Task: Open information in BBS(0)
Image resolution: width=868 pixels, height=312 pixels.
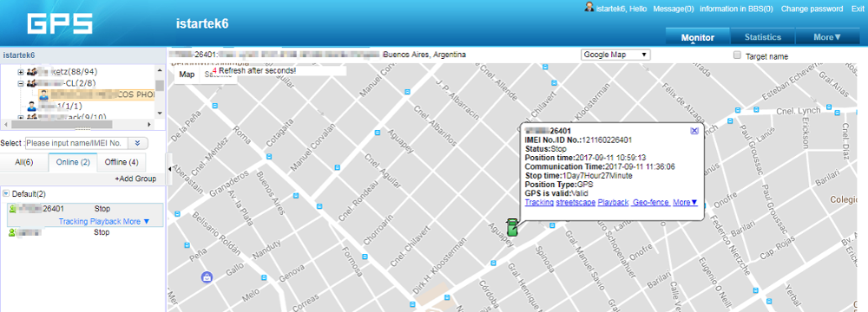Action: tap(736, 9)
